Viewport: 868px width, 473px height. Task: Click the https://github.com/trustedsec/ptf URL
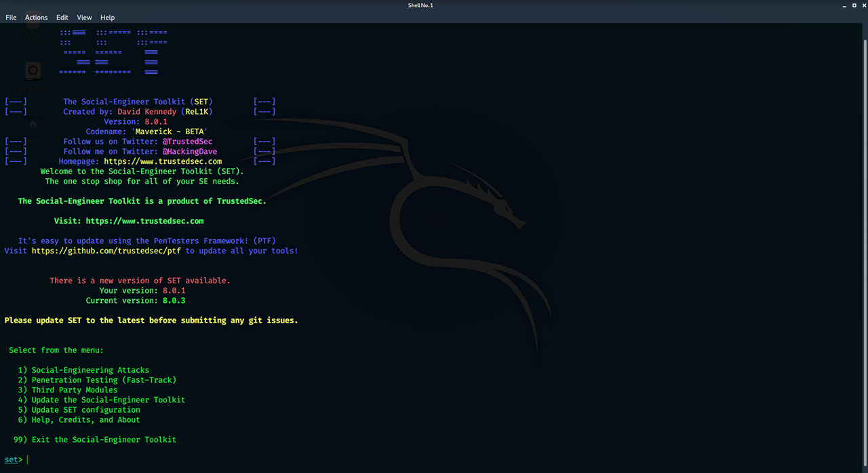(x=106, y=251)
